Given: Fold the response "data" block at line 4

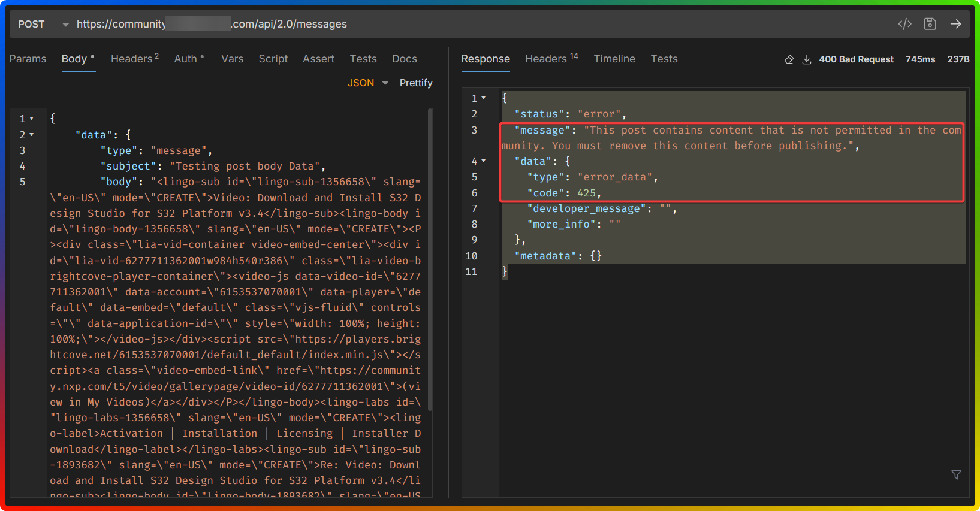Looking at the screenshot, I should [x=483, y=161].
